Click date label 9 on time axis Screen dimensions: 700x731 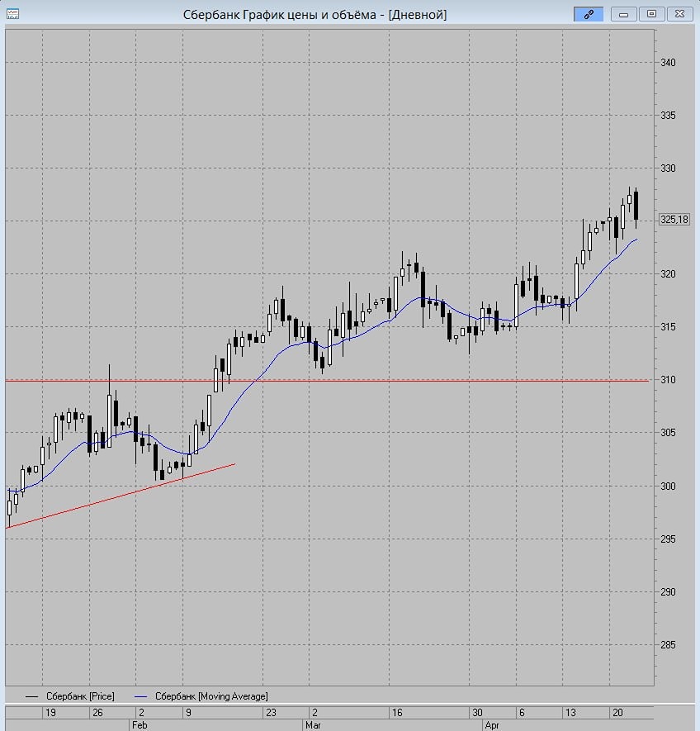(x=188, y=712)
